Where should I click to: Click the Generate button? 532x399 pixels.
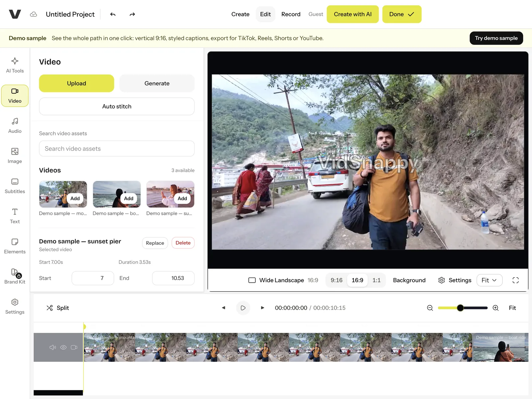coord(157,83)
